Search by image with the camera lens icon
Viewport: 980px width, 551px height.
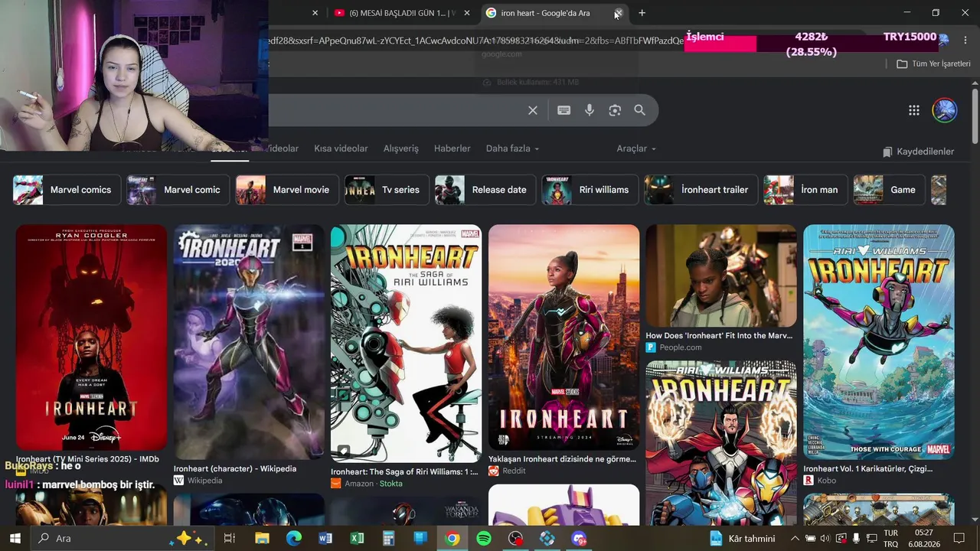615,110
